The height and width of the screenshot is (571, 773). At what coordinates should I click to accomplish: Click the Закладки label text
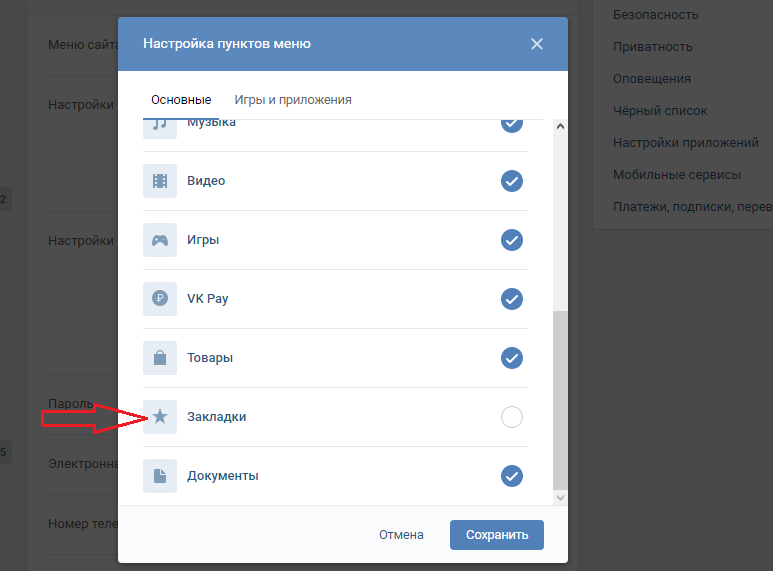[x=216, y=417]
